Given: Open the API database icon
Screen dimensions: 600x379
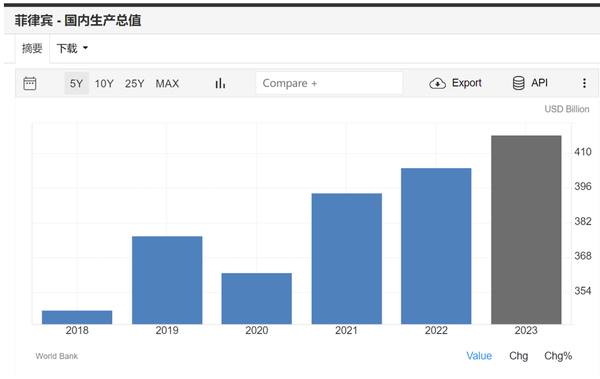Looking at the screenshot, I should pos(518,83).
